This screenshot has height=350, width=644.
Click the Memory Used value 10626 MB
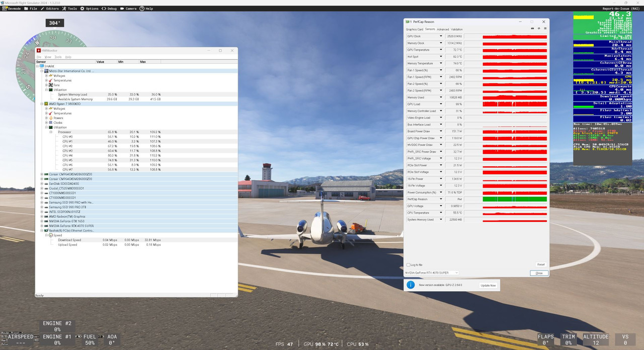[454, 98]
